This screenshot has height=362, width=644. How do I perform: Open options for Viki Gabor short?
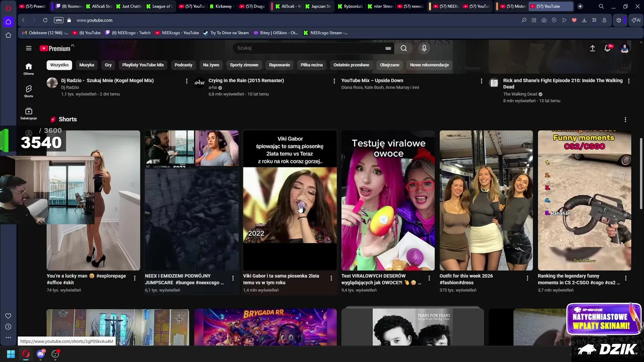point(331,278)
